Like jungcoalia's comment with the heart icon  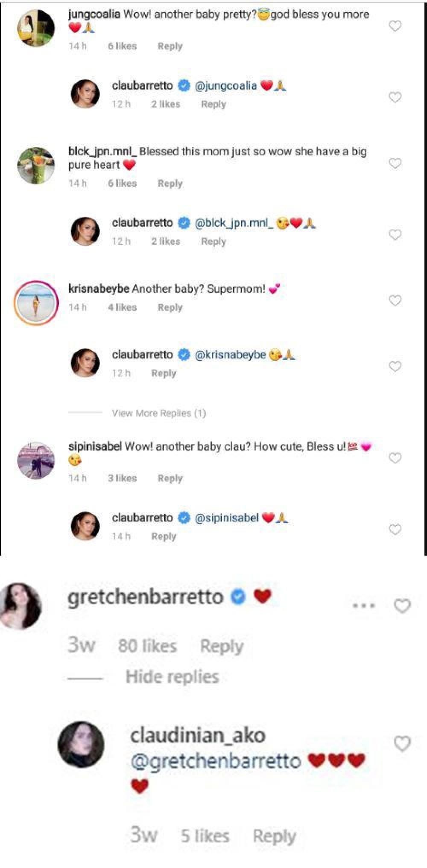(395, 26)
